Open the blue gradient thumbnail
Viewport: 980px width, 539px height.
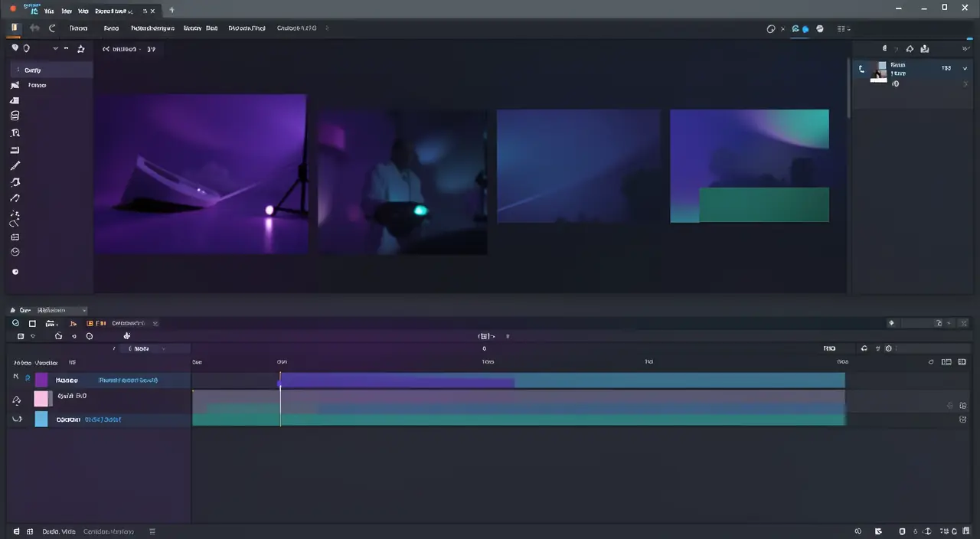578,166
